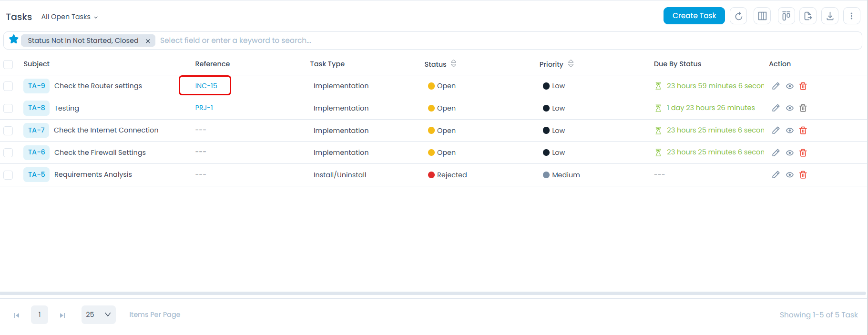Edit the Testing task
This screenshot has width=868, height=335.
click(x=776, y=108)
